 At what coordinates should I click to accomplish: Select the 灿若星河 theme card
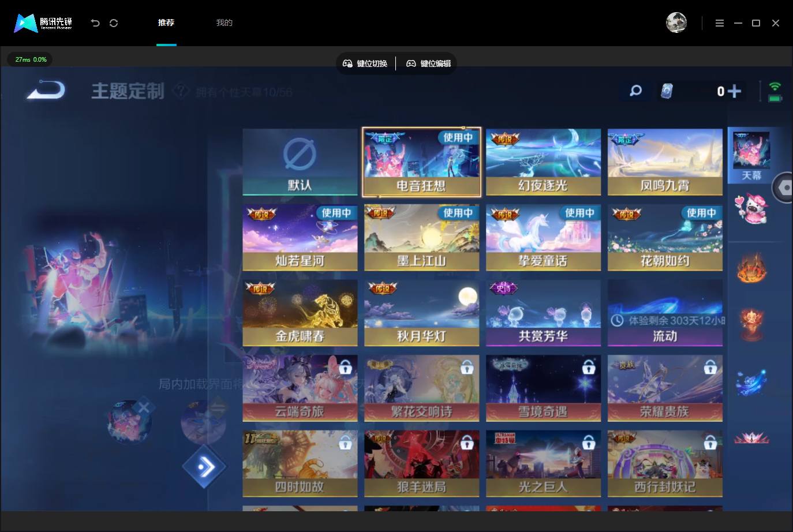tap(300, 237)
